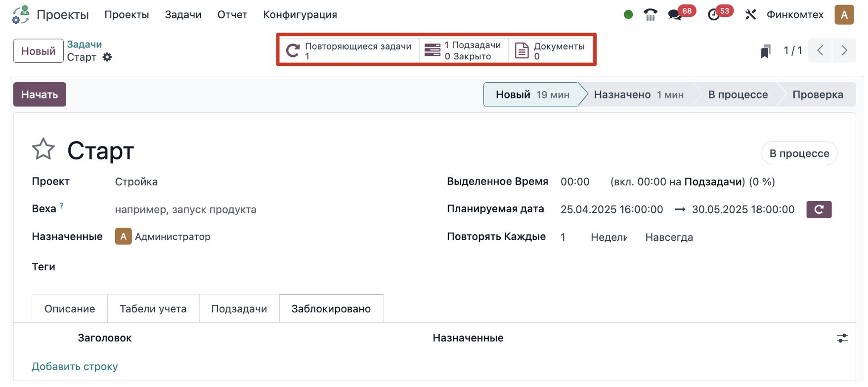The width and height of the screenshot is (868, 387).
Task: Set stage to В процессе in status bar
Action: pos(738,95)
